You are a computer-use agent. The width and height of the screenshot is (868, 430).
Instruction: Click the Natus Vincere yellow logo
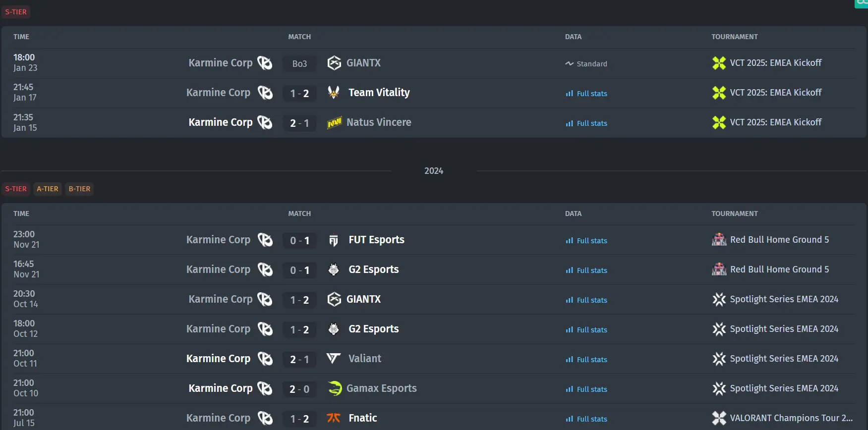click(x=335, y=122)
